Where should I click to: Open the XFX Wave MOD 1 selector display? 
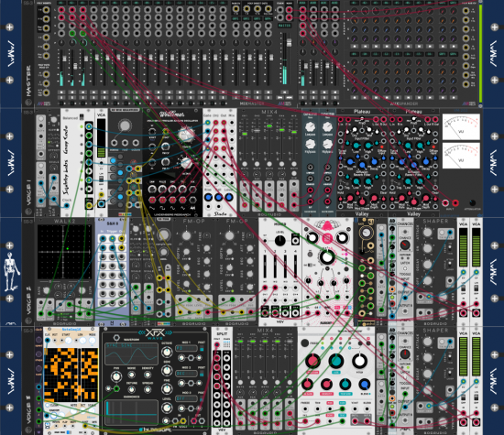tap(186, 348)
